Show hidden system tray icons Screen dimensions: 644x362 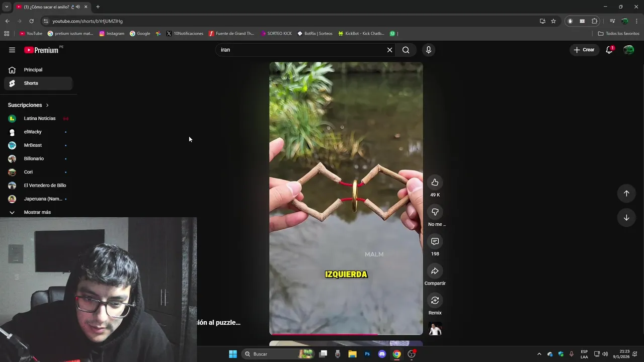point(539,354)
